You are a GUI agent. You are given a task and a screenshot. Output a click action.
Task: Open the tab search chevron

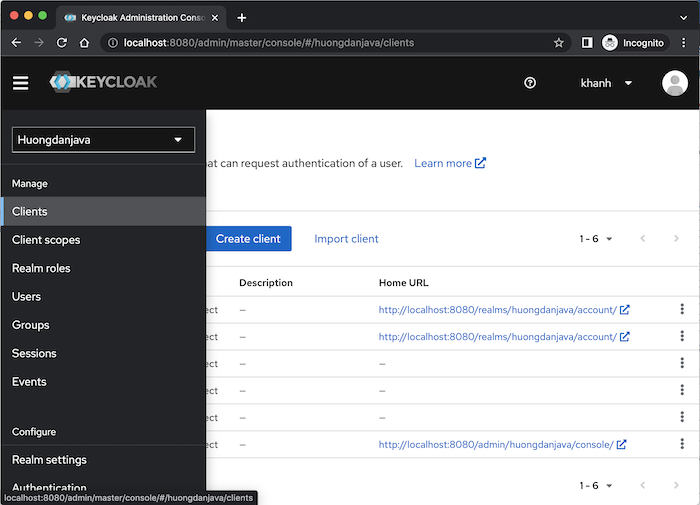683,18
